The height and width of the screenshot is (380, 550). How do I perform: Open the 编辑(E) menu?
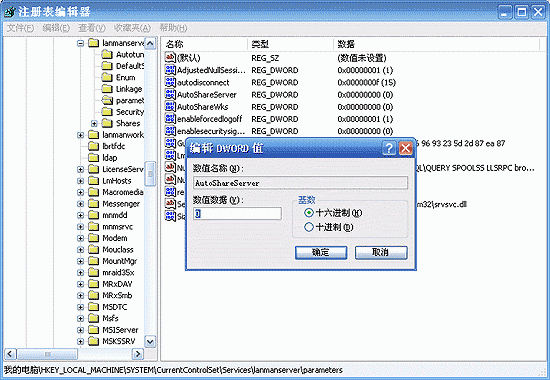[x=56, y=28]
